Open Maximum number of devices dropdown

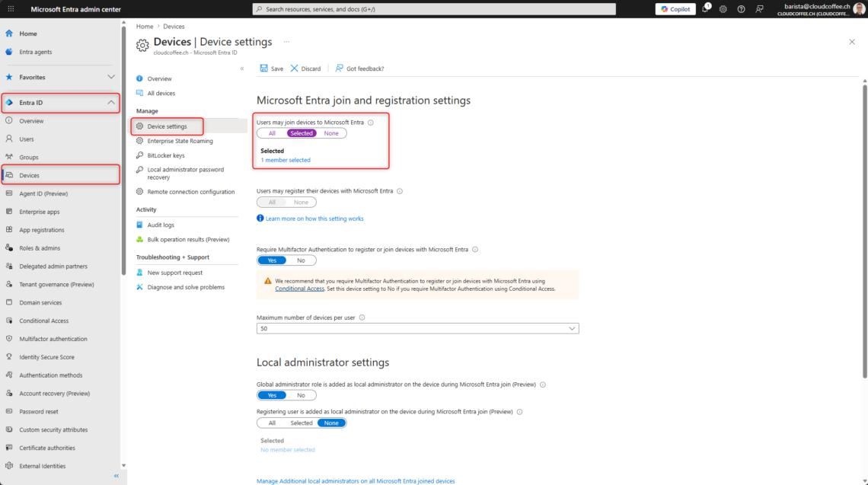point(417,328)
